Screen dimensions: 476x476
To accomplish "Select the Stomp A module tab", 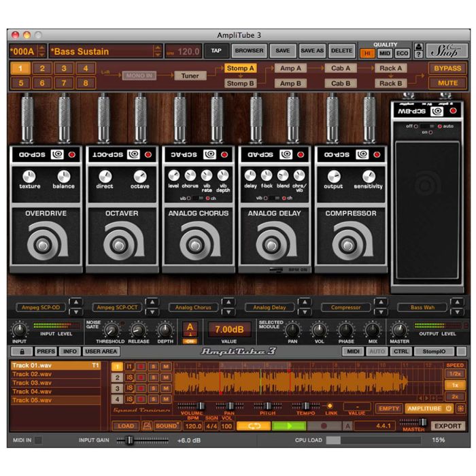I will tap(241, 68).
